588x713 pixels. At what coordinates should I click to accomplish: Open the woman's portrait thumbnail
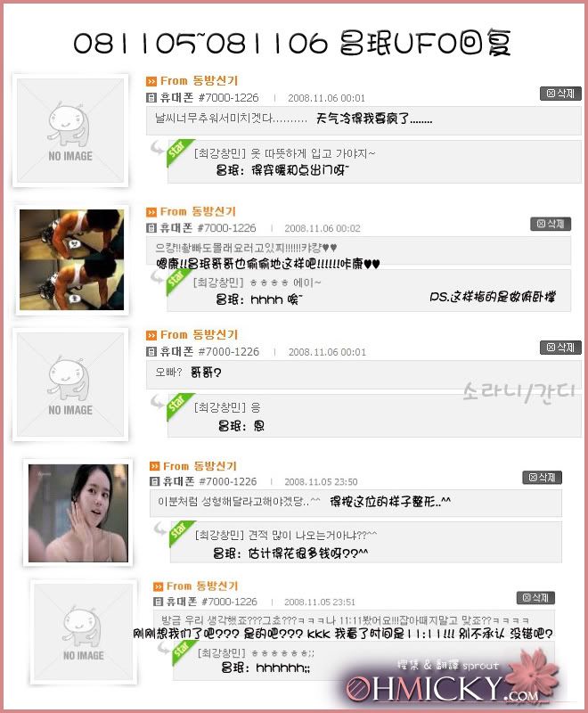(x=78, y=513)
